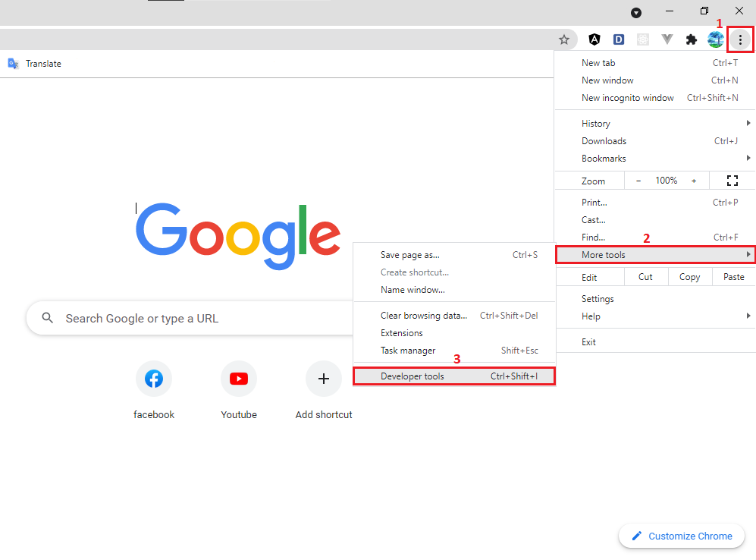Screen dimensions: 756x560
Task: Click Copy in the Edit row
Action: point(689,277)
